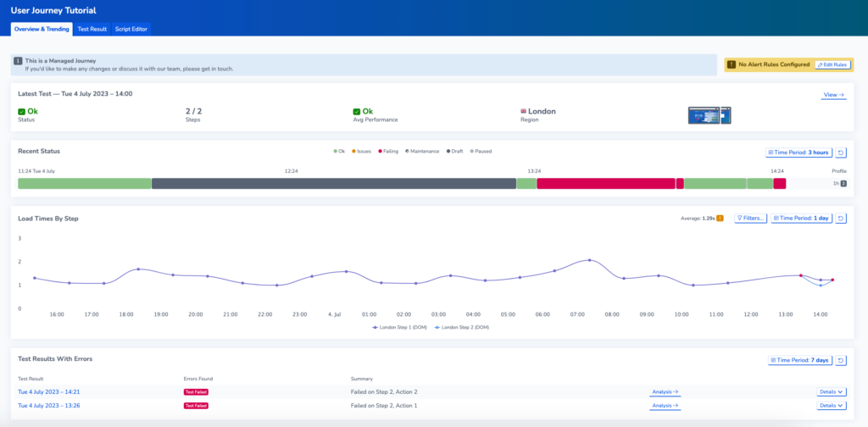Screen dimensions: 868x427
Task: Open Load Times Time Period 1 day dropdown
Action: (x=802, y=219)
